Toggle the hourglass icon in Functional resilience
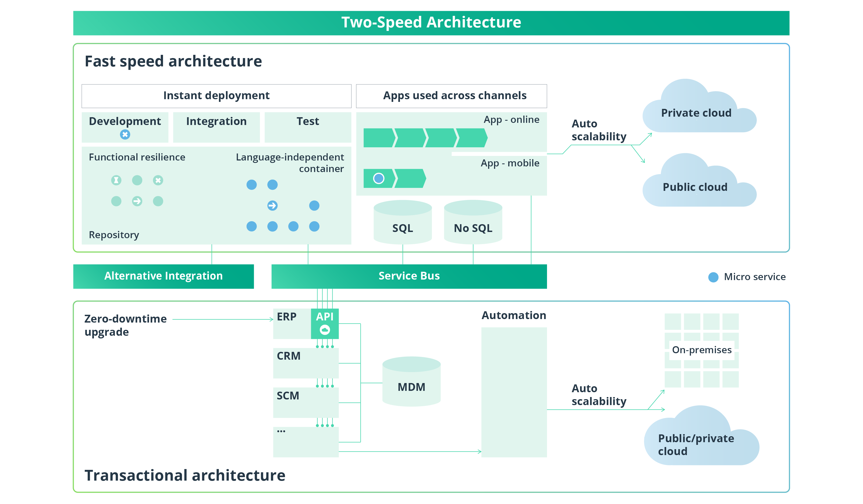The width and height of the screenshot is (863, 504). click(x=116, y=180)
